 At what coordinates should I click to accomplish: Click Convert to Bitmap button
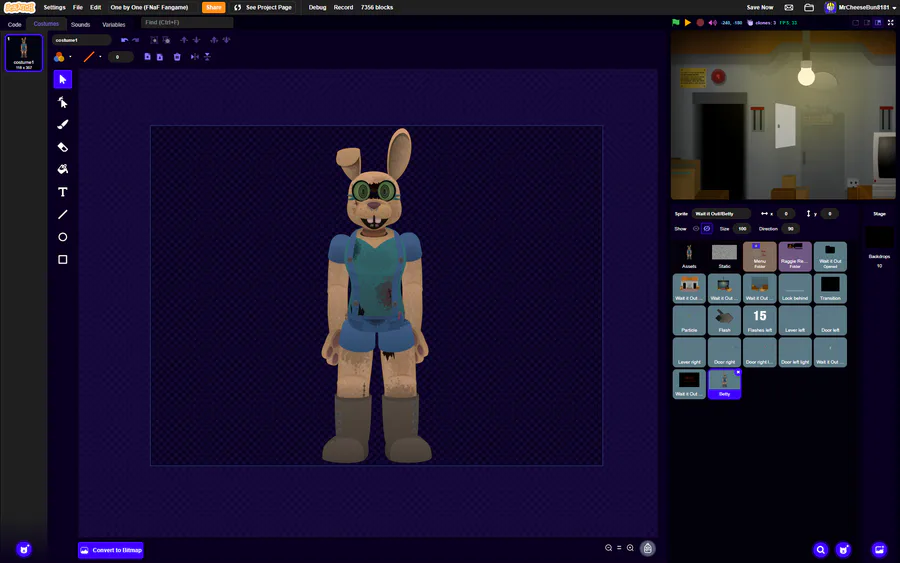[x=111, y=550]
